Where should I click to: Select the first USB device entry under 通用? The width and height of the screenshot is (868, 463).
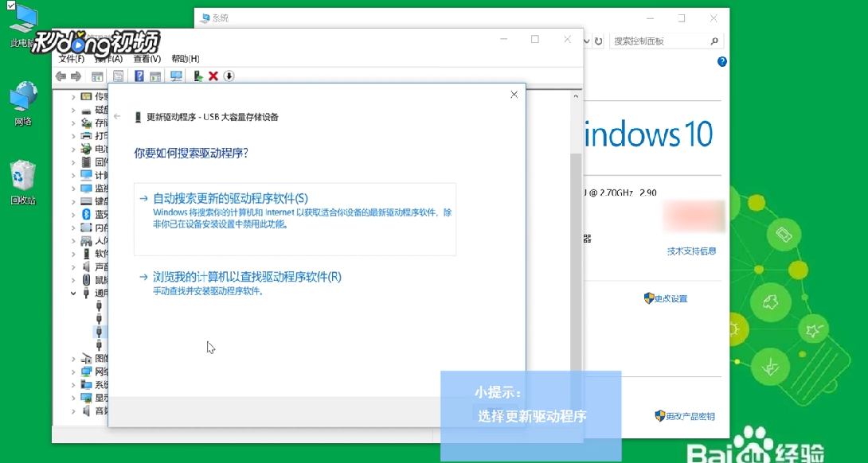99,305
